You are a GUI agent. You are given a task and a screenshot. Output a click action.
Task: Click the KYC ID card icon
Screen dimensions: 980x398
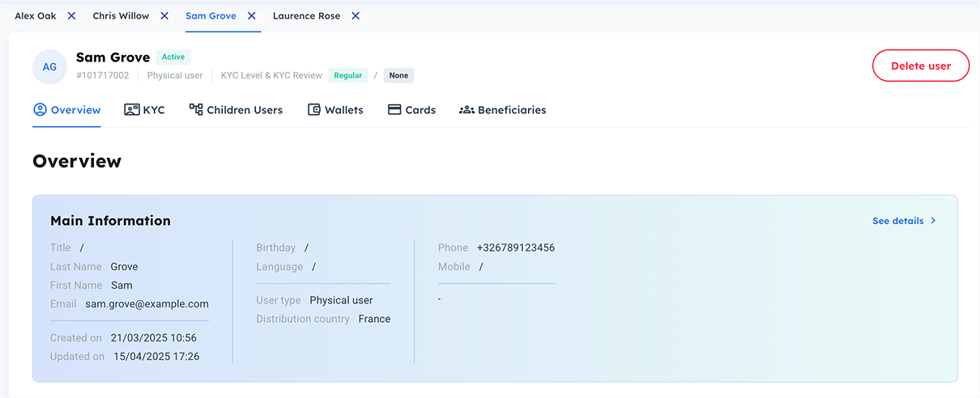[132, 109]
